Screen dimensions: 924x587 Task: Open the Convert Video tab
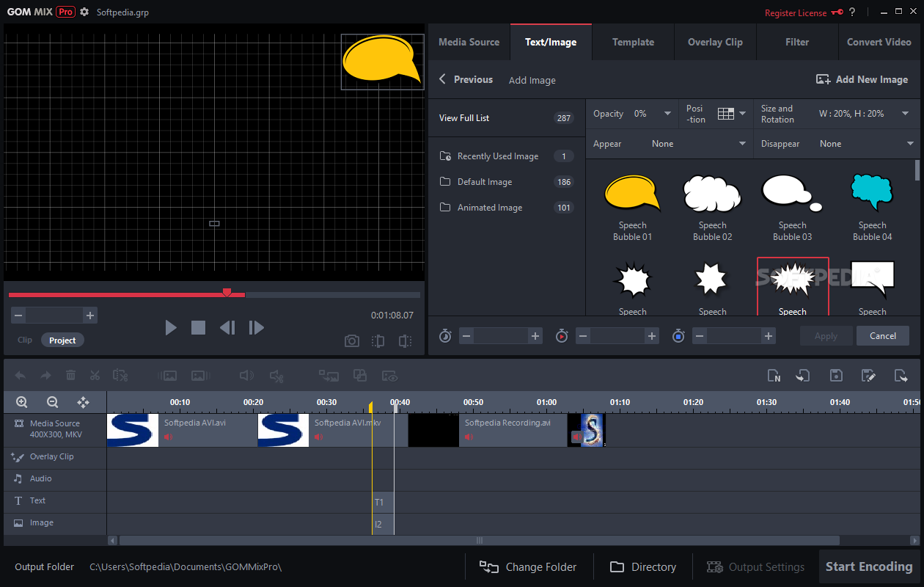click(879, 42)
